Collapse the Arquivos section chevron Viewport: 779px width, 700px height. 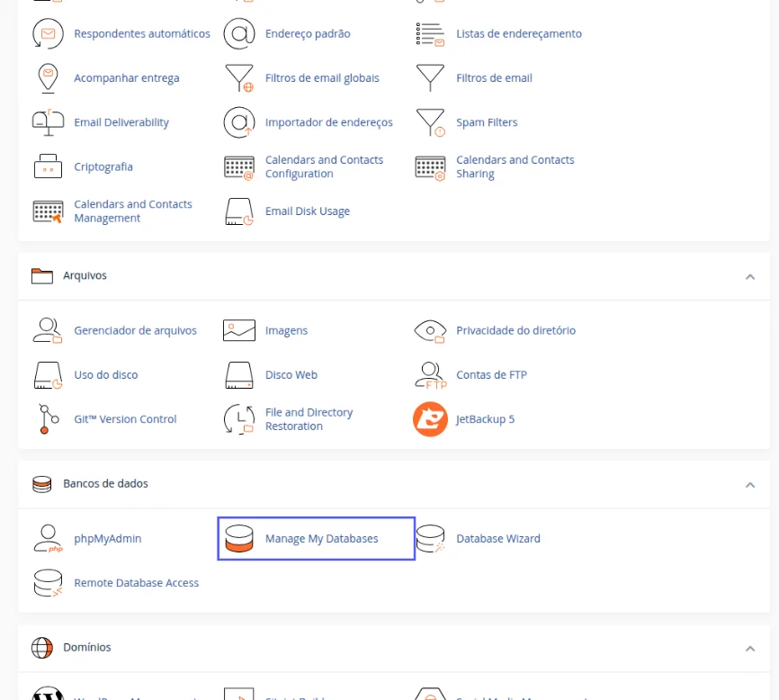pos(750,277)
